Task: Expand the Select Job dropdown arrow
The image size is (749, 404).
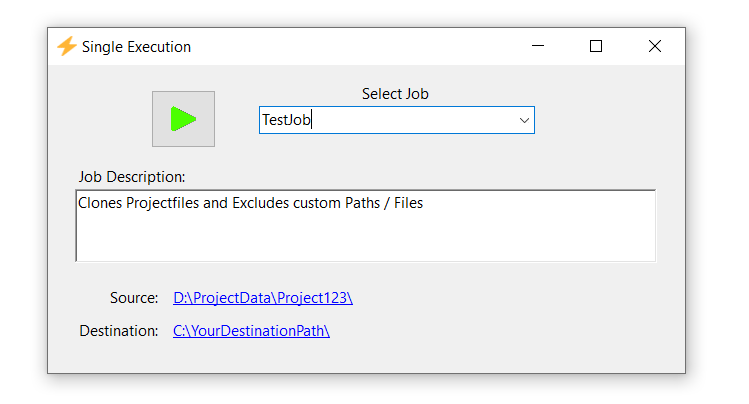Action: [523, 120]
